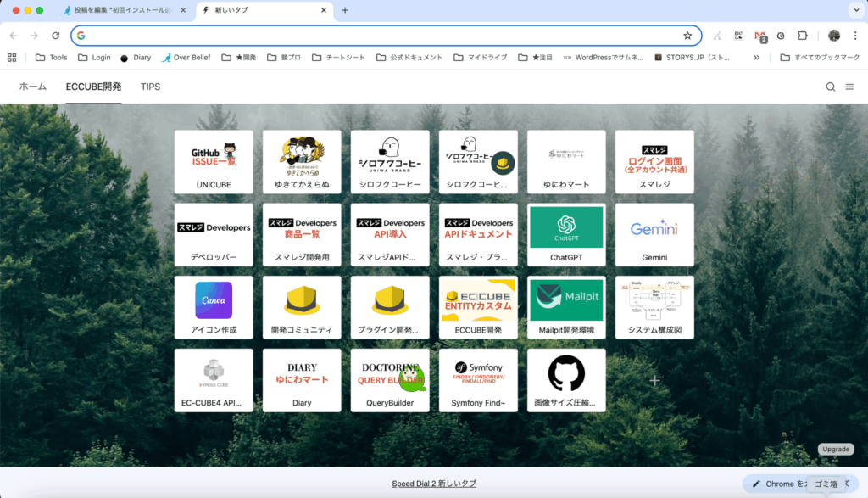Switch to the TIPS group tab

pos(150,87)
